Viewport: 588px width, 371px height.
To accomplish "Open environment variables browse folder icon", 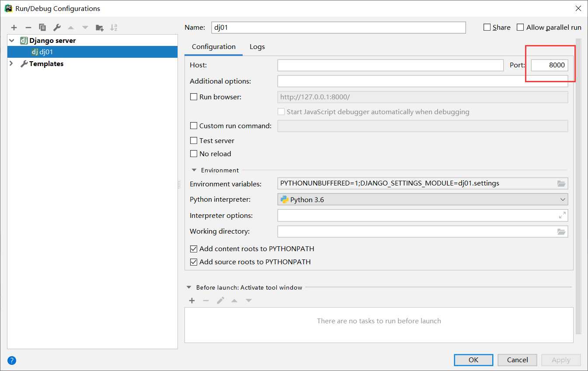I will [561, 184].
